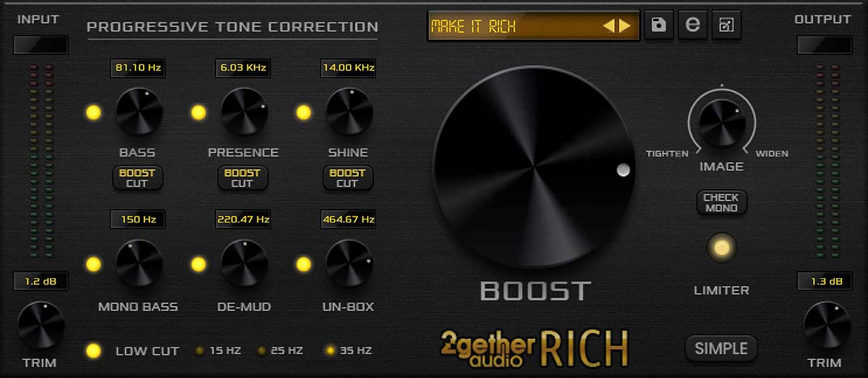Open the 'e' settings icon

click(692, 25)
